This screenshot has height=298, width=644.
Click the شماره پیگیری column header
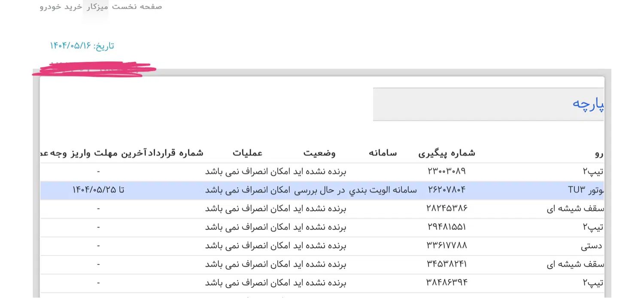[x=447, y=153]
